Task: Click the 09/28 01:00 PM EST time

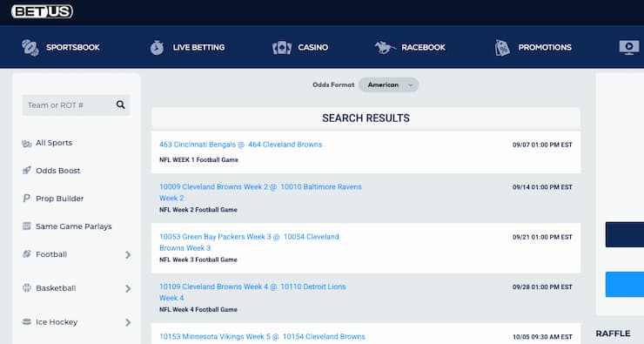Action: [542, 287]
